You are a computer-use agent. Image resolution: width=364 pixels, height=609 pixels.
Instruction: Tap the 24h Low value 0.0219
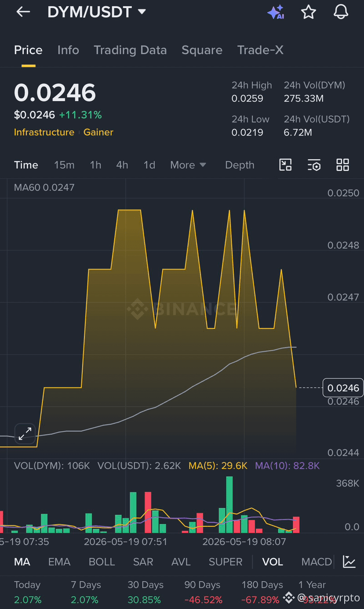[248, 132]
